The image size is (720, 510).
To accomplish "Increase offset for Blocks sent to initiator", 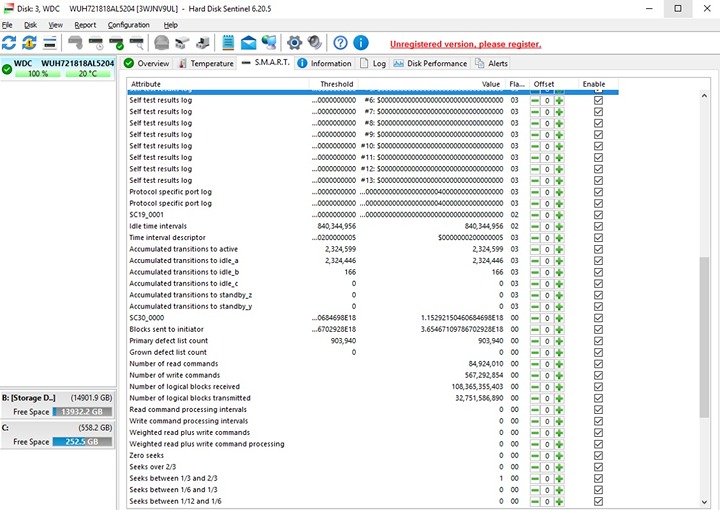I will pos(559,330).
